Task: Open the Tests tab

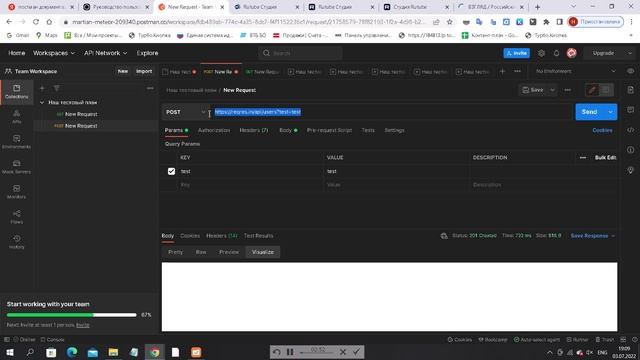Action: click(368, 130)
